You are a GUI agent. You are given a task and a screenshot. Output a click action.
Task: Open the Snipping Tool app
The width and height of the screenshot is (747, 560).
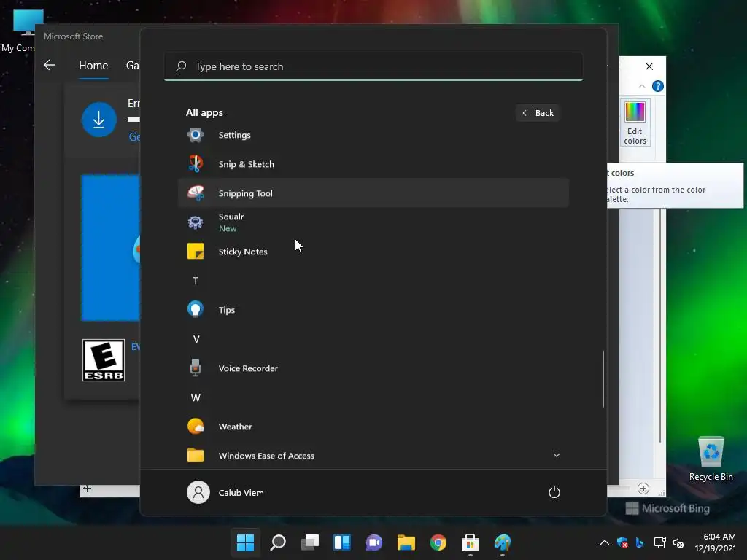(x=373, y=193)
